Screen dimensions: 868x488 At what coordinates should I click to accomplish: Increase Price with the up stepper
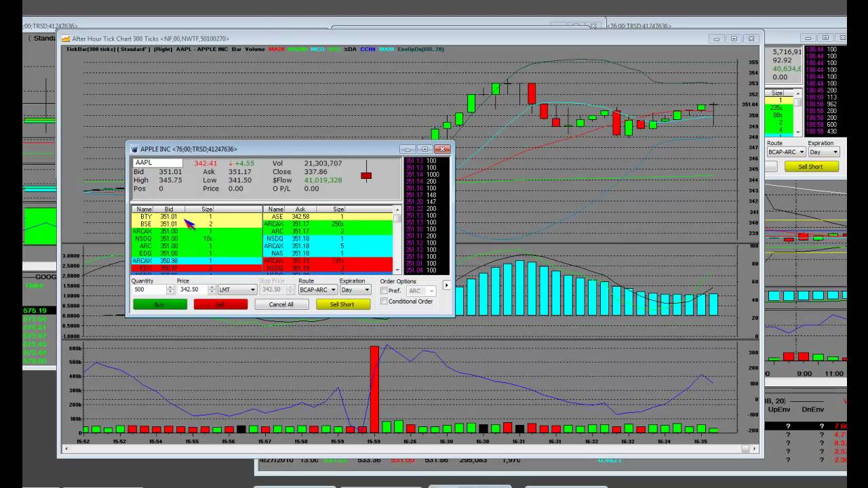coord(212,287)
